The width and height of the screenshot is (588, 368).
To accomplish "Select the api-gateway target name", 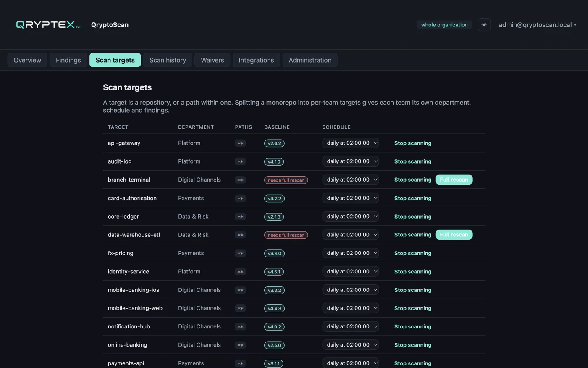I will [124, 143].
